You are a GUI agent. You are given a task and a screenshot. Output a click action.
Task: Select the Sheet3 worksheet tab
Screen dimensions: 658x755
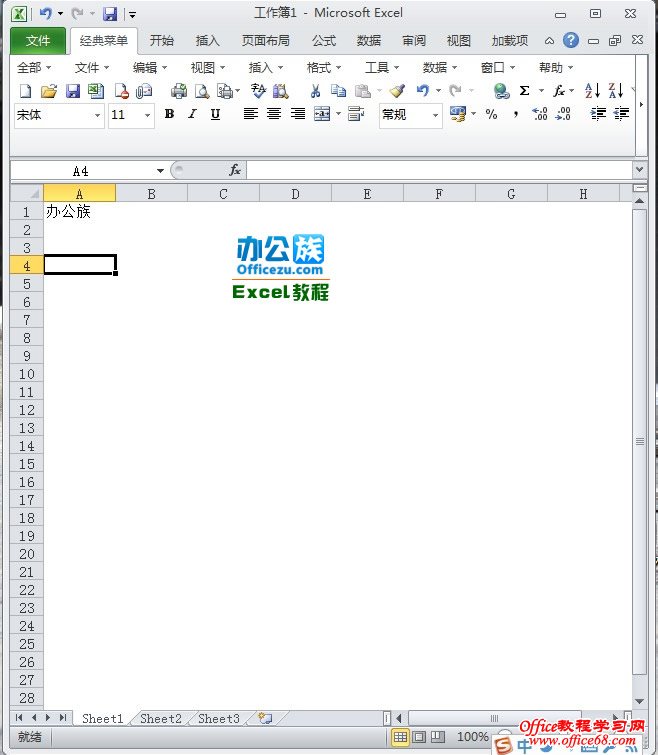(x=219, y=718)
